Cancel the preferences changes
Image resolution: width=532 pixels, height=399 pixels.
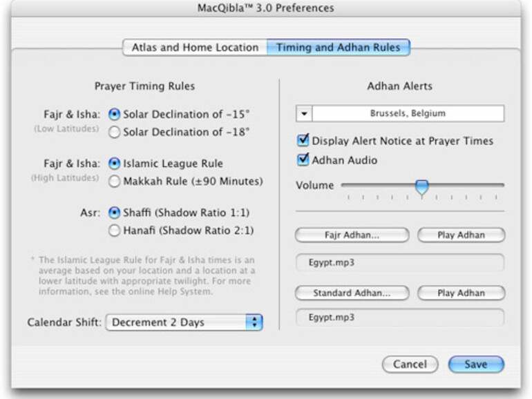click(410, 364)
